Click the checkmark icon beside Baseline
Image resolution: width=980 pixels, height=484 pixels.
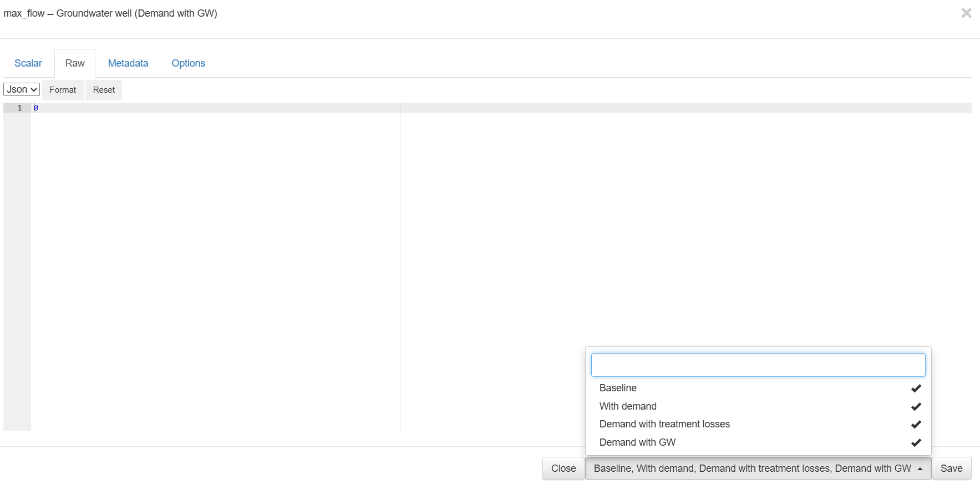point(916,389)
